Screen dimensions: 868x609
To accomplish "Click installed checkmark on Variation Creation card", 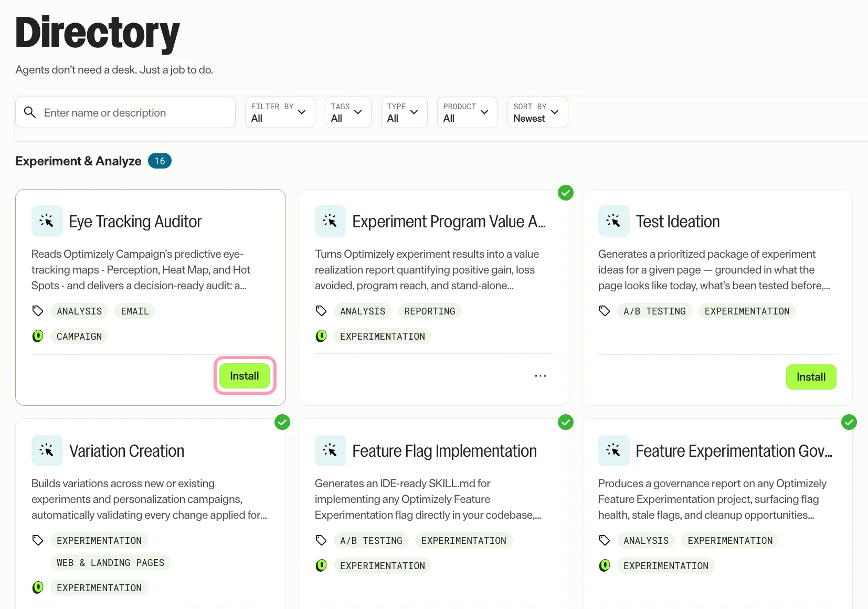I will tap(282, 422).
